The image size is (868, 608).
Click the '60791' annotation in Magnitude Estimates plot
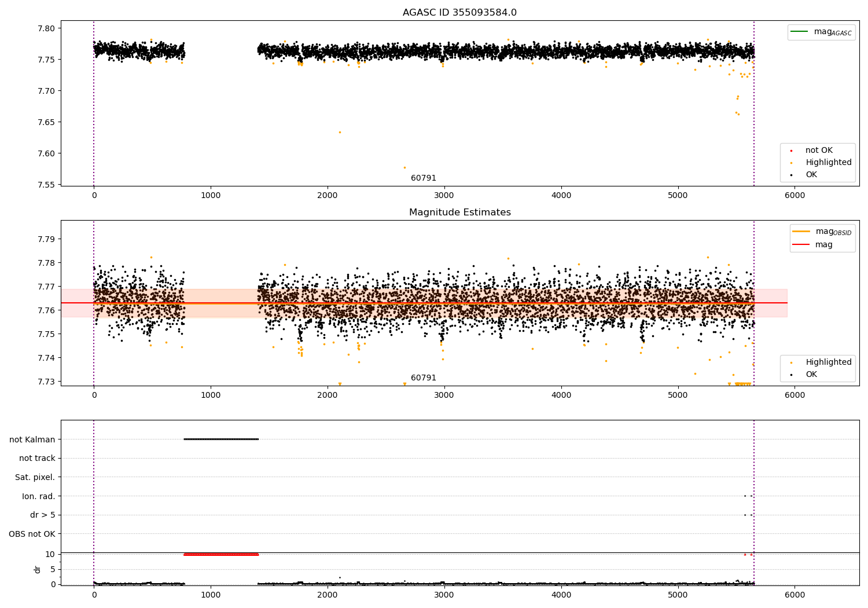coord(424,378)
